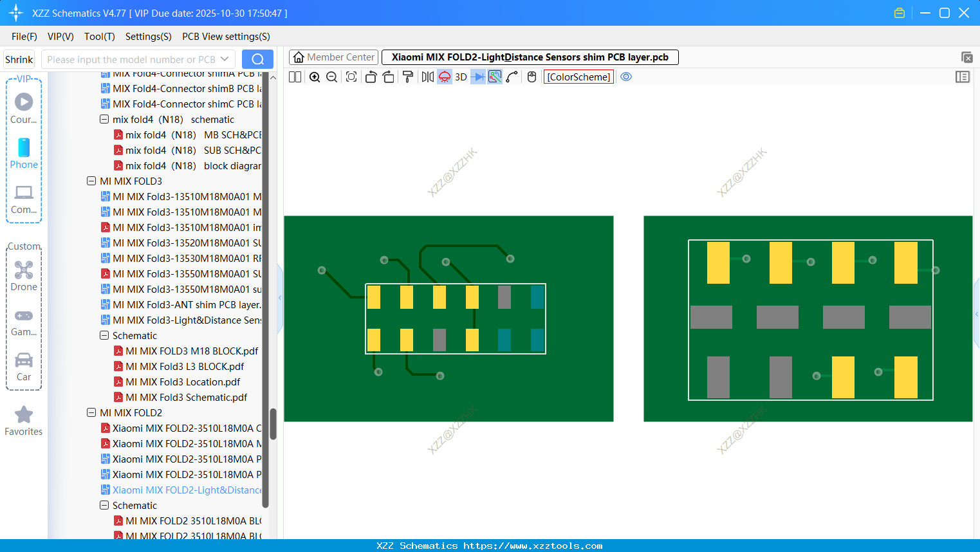Focus the model number search field
The height and width of the screenshot is (552, 980).
131,59
